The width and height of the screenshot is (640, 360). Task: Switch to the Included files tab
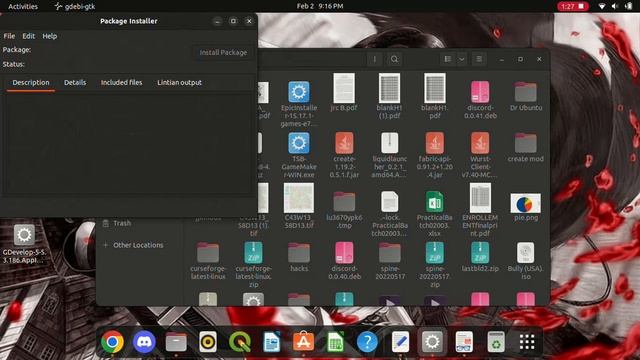click(x=122, y=82)
